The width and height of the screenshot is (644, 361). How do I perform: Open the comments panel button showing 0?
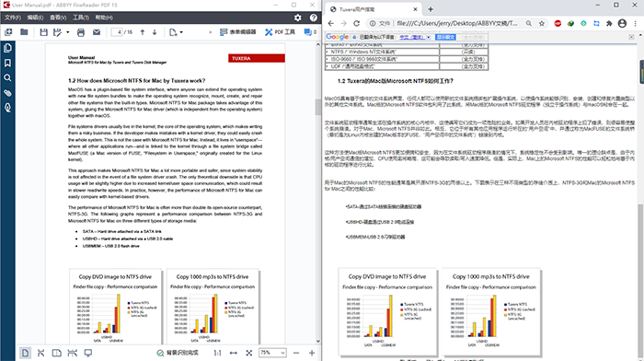click(x=311, y=32)
